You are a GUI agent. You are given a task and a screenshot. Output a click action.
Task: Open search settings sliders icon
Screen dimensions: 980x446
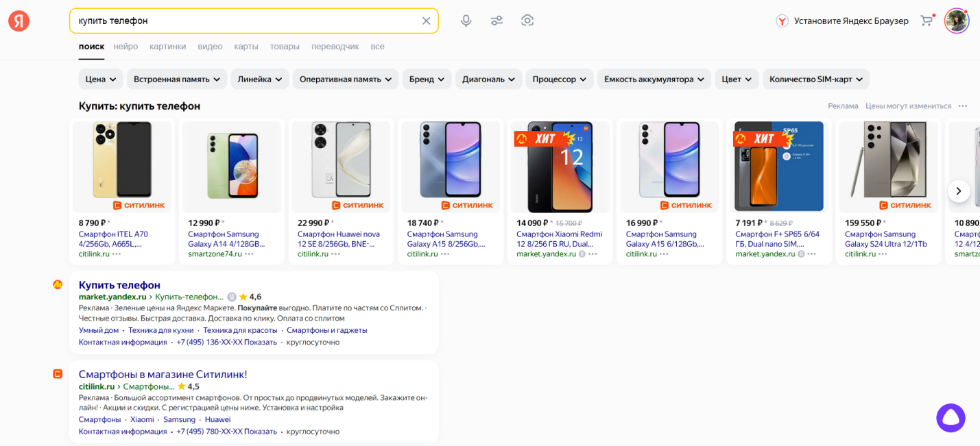point(497,21)
